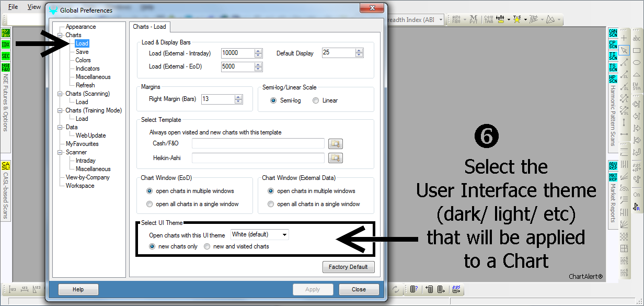Click the COW TAM toolbar icon

point(488,20)
